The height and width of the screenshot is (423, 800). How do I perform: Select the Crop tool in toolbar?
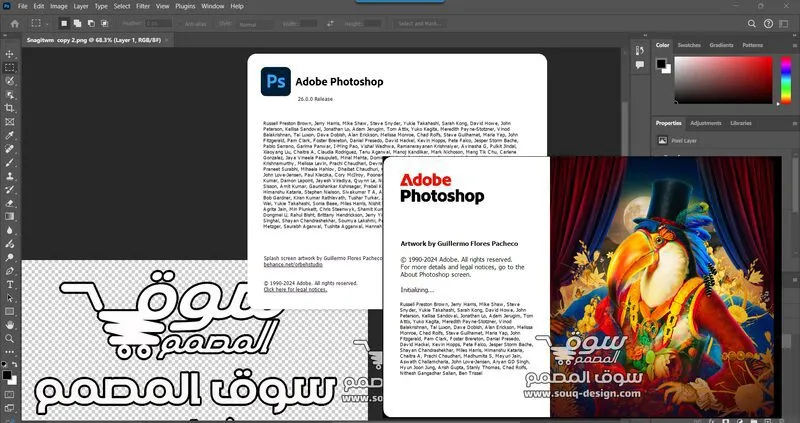(10, 107)
